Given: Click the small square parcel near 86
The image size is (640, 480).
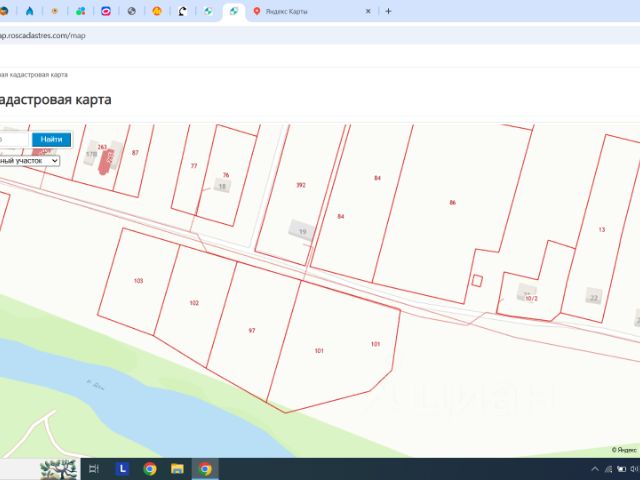Looking at the screenshot, I should click(477, 281).
